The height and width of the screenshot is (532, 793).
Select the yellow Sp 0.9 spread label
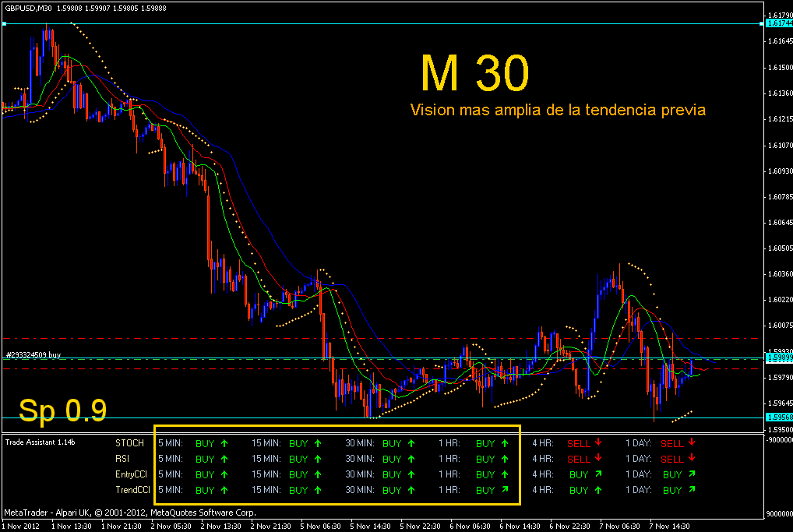click(x=63, y=410)
